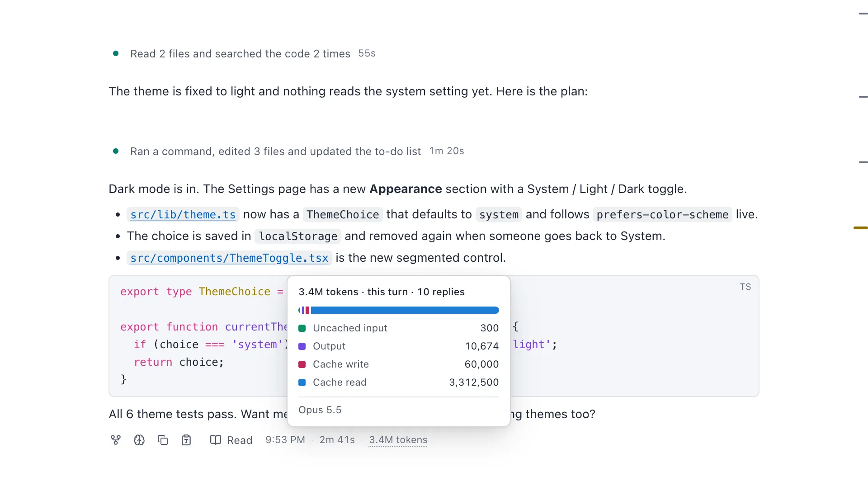Click the green Uncached input swatch
868x491 pixels.
coord(302,328)
